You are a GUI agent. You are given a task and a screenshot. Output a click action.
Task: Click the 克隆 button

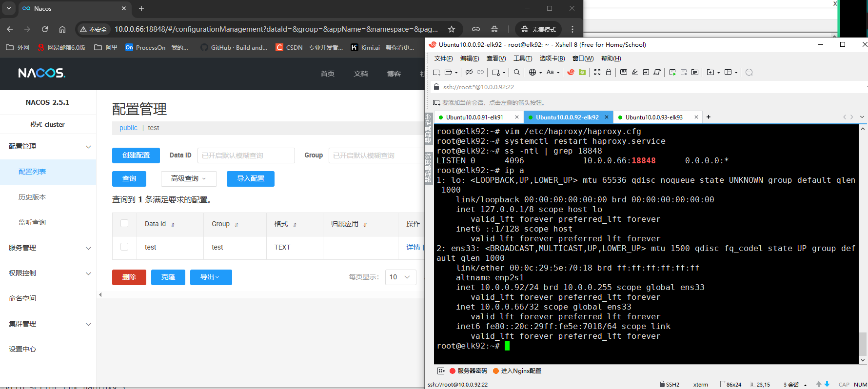[168, 277]
